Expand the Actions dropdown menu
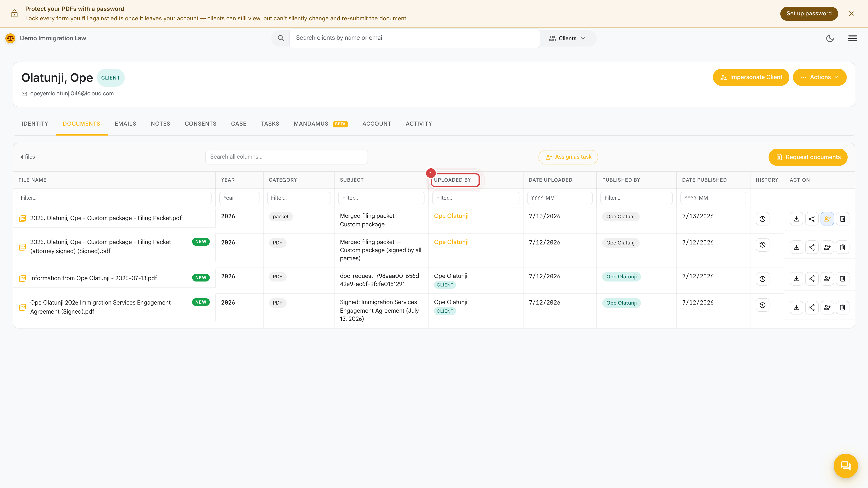The width and height of the screenshot is (868, 488). (819, 77)
